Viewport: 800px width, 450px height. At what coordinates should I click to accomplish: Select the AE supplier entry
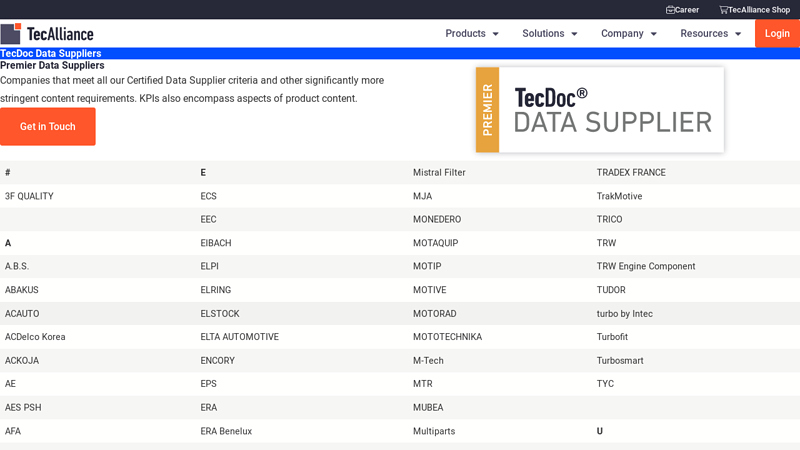point(10,384)
